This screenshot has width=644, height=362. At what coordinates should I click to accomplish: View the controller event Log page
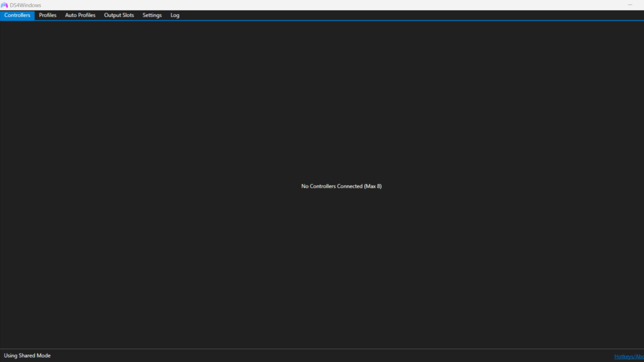coord(175,15)
